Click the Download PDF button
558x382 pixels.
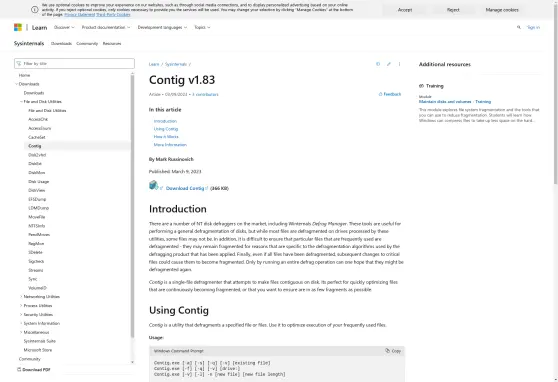pos(34,370)
